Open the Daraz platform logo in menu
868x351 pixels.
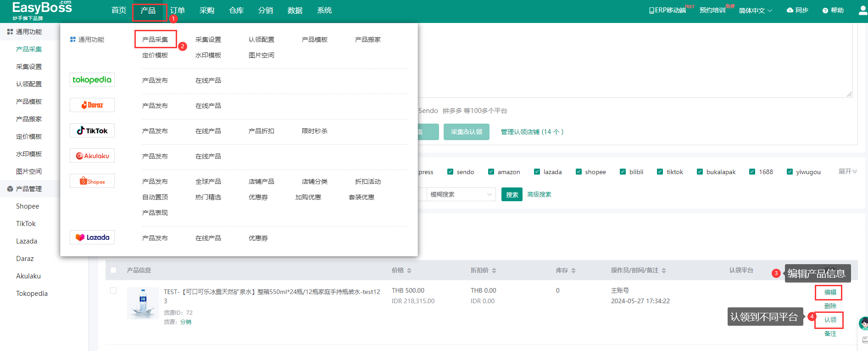click(x=92, y=105)
